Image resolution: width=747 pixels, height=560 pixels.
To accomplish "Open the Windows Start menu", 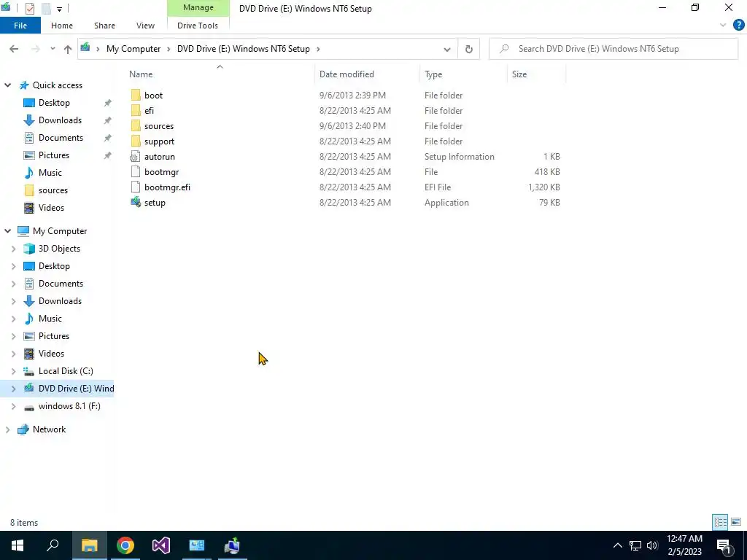I will (x=18, y=545).
